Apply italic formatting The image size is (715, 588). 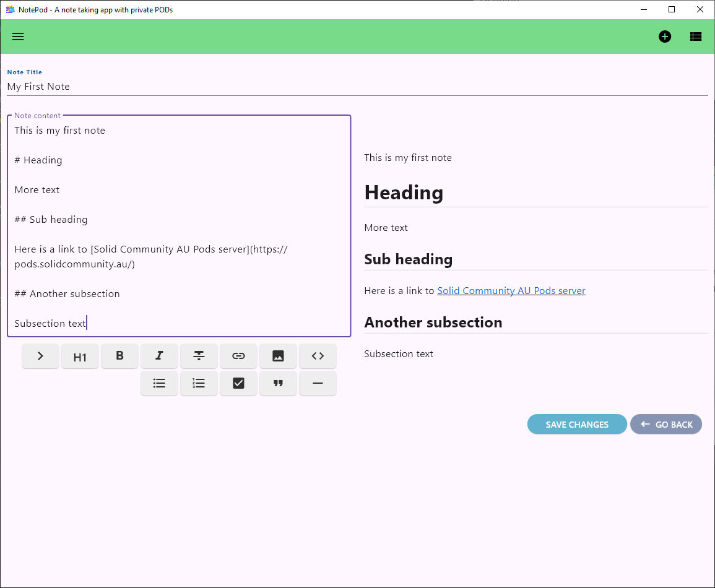(x=159, y=356)
